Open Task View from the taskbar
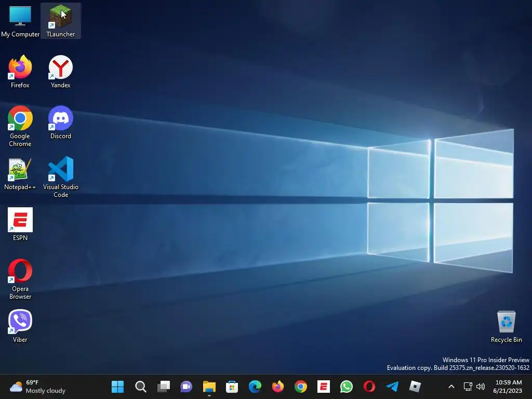The height and width of the screenshot is (399, 532). pos(164,387)
